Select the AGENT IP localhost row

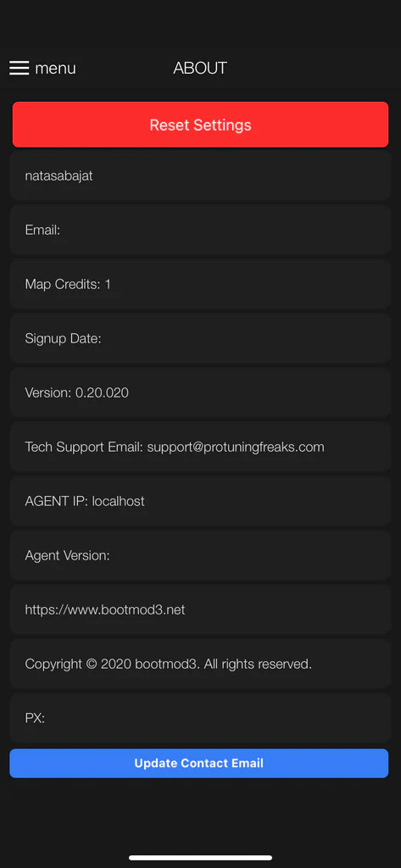click(x=200, y=502)
